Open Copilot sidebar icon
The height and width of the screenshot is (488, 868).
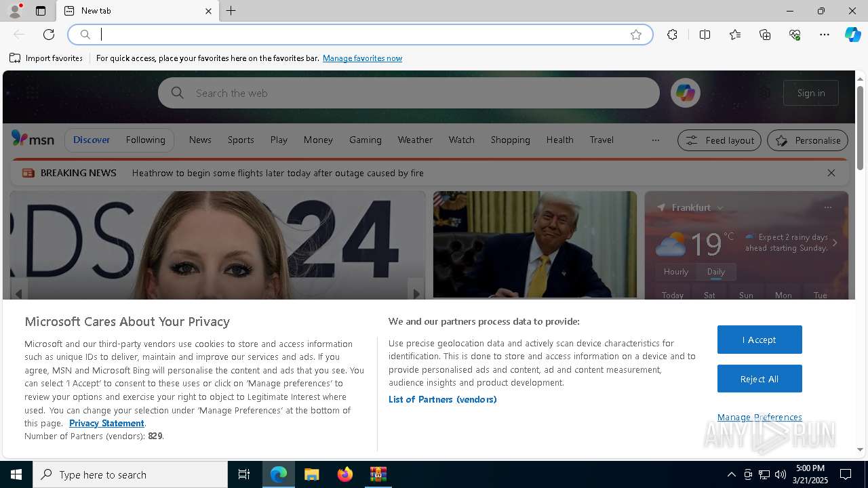[x=852, y=35]
